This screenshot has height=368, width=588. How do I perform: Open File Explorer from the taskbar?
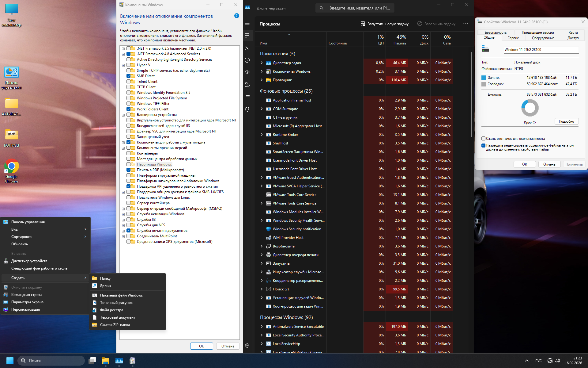point(106,361)
